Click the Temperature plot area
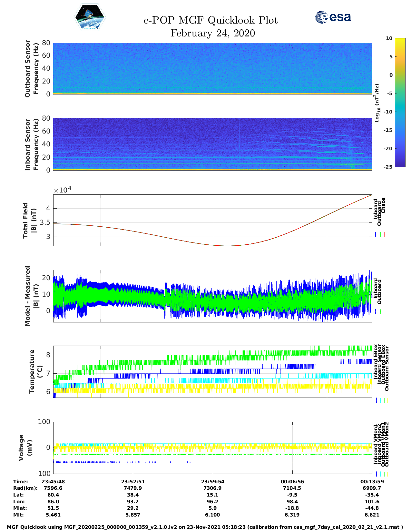The width and height of the screenshot is (411, 532). click(212, 371)
